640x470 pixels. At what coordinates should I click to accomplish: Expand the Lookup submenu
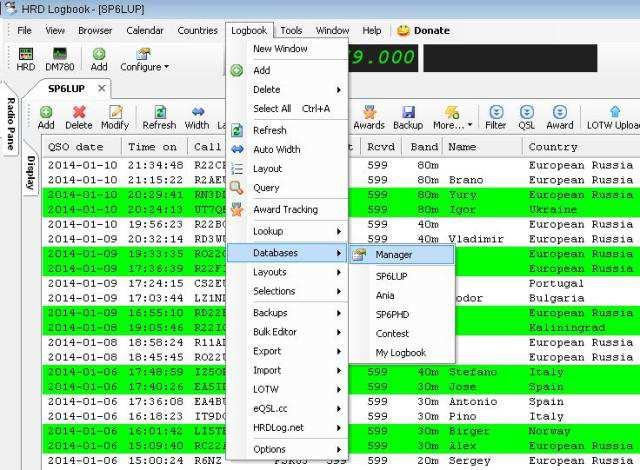point(287,231)
